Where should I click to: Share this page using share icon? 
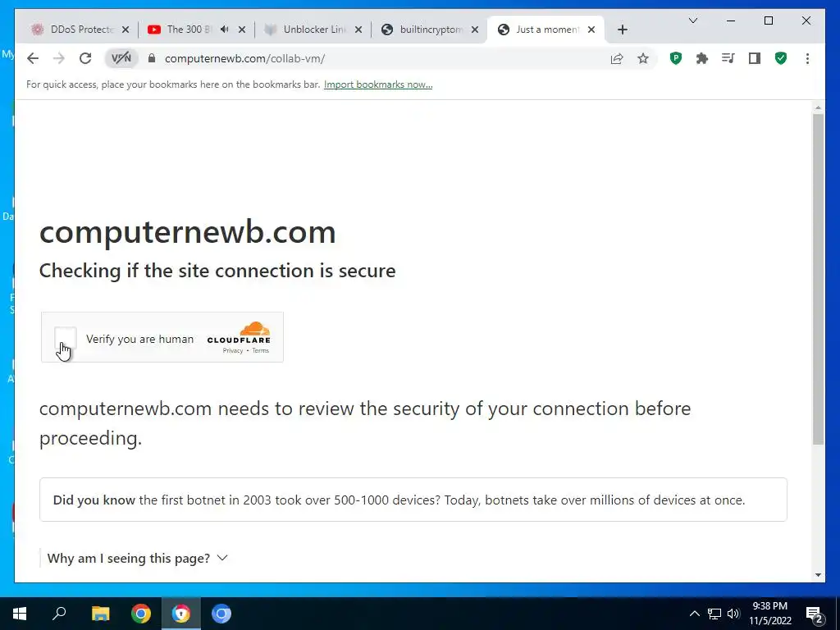click(x=617, y=58)
